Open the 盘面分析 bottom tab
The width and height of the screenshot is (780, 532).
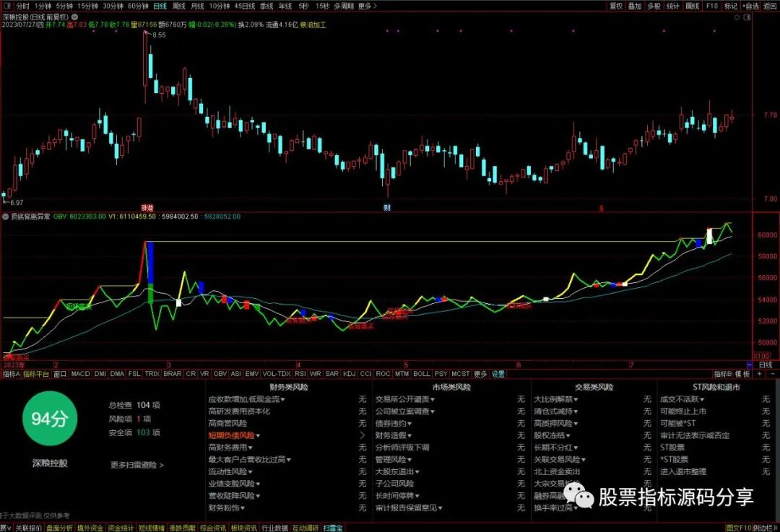click(x=59, y=528)
